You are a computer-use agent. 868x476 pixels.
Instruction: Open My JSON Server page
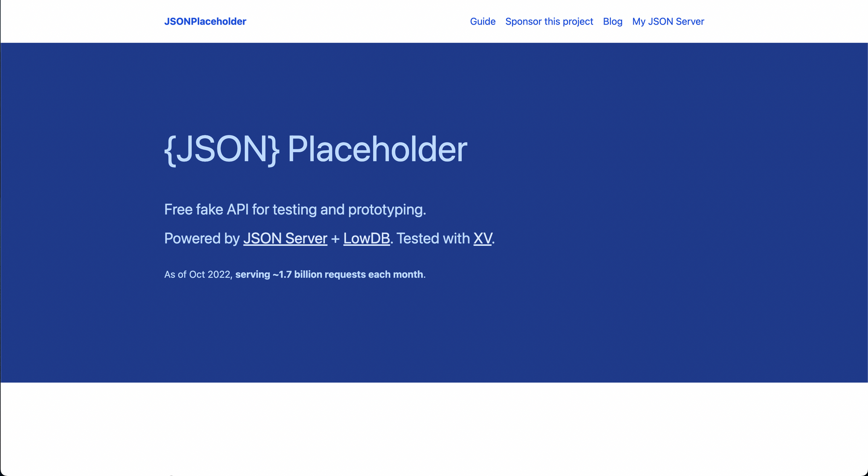(668, 21)
